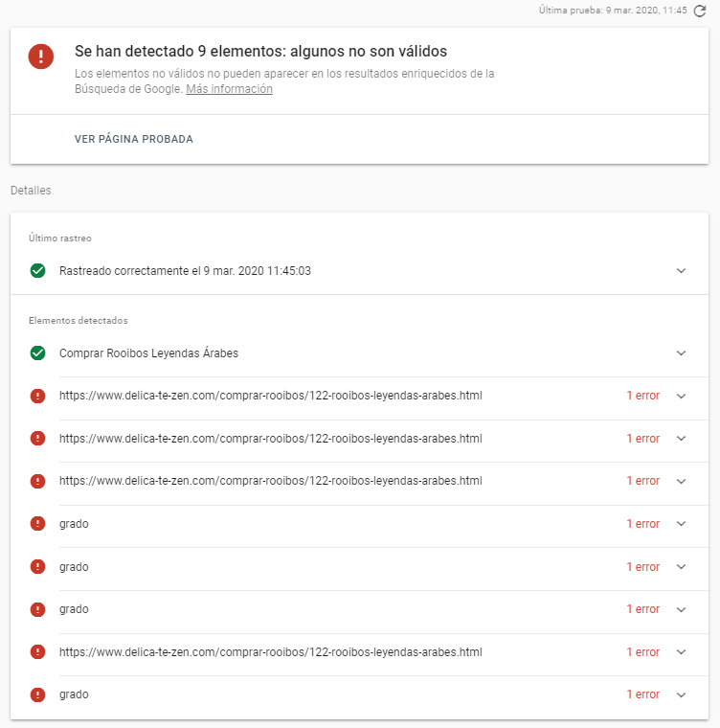Click red error icon of first delica-te-zen URL

(37, 396)
